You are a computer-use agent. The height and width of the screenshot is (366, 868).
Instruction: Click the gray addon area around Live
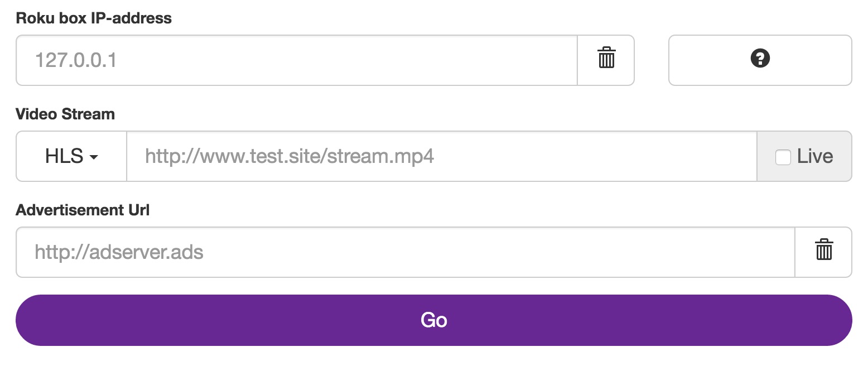point(804,156)
